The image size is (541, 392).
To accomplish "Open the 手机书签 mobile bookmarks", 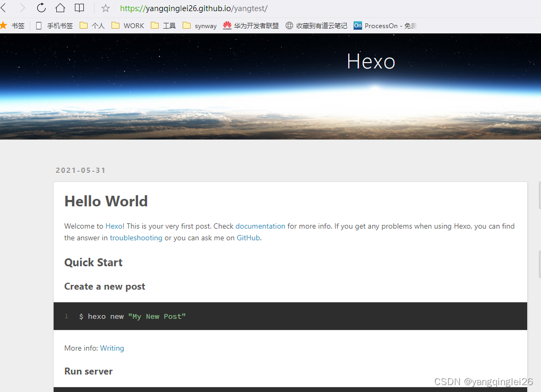I will pos(55,25).
